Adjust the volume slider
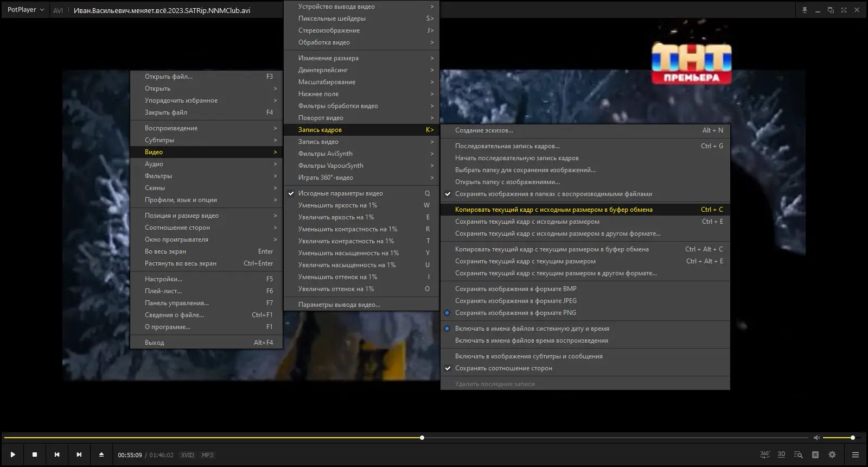This screenshot has width=868, height=467. [x=838, y=438]
